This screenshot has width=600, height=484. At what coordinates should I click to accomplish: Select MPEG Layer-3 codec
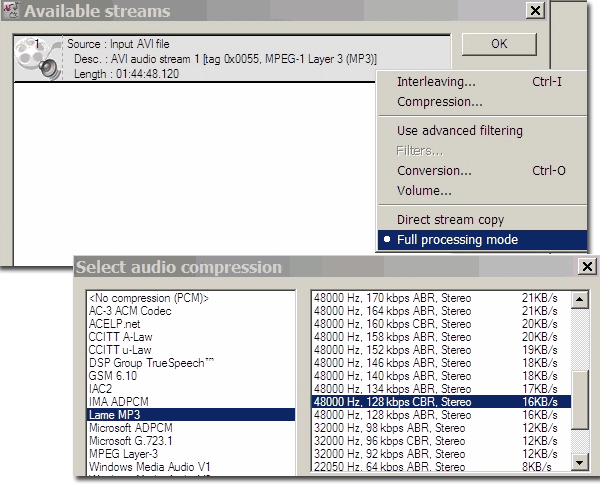pos(191,454)
